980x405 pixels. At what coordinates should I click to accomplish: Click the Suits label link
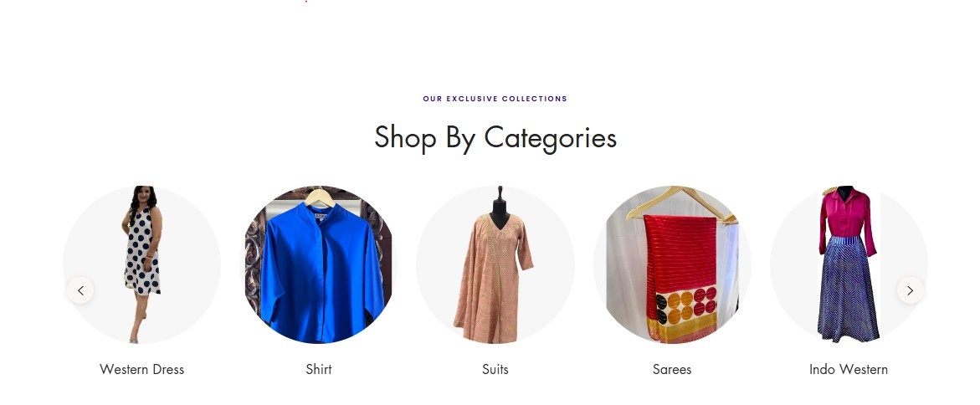(x=495, y=369)
